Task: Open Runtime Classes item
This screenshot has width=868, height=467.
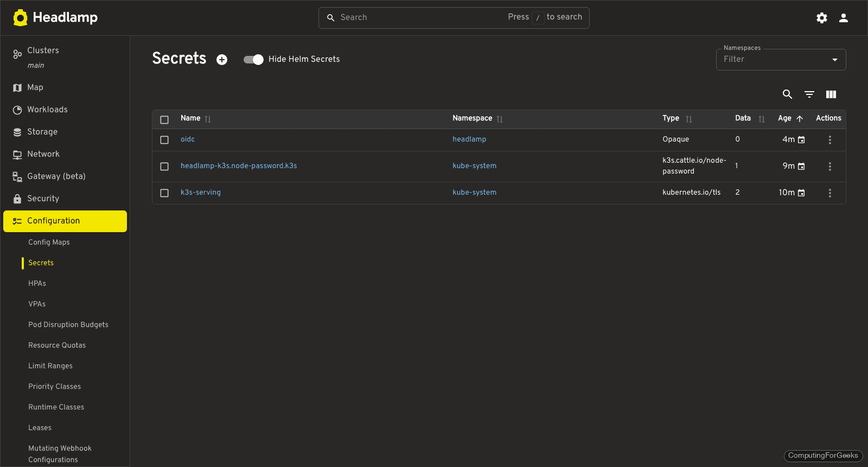Action: tap(56, 407)
